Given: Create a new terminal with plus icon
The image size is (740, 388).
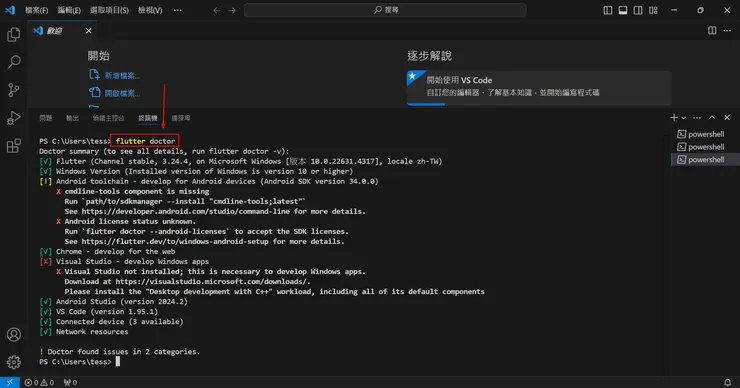Looking at the screenshot, I should 673,118.
